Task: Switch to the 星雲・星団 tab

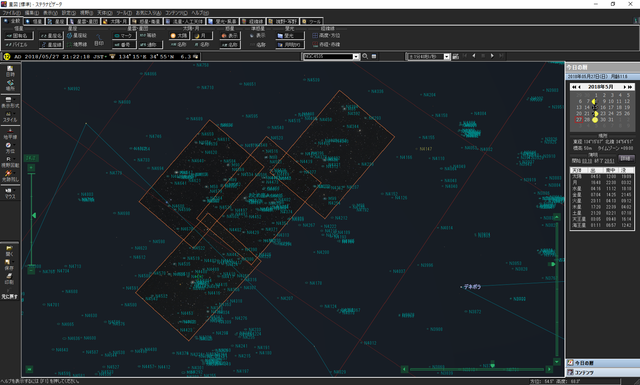Action: (x=84, y=21)
